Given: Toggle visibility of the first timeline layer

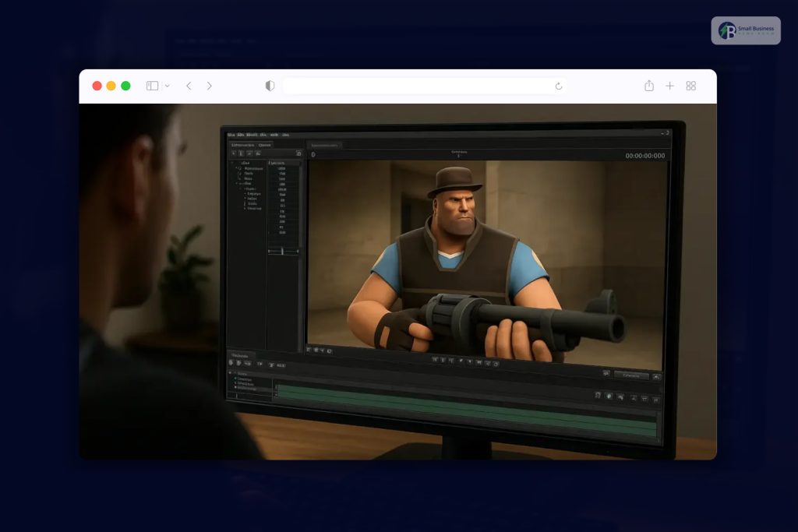Looking at the screenshot, I should point(235,379).
